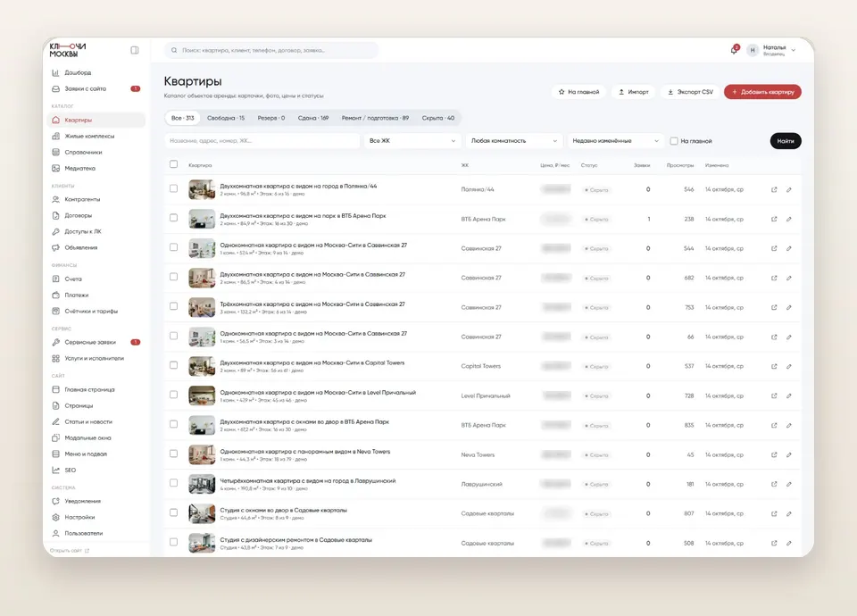Open Медиатека gallery
Screen dimensions: 857x616
point(79,169)
